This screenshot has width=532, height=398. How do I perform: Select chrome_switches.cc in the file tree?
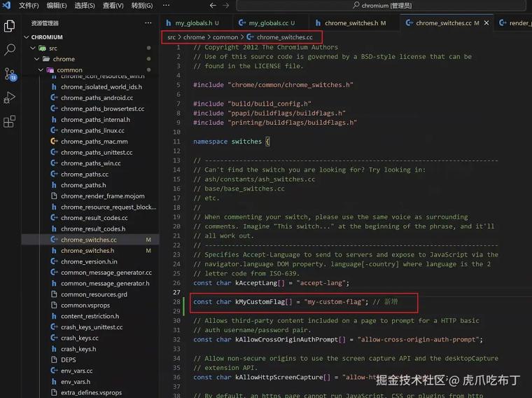[89, 240]
